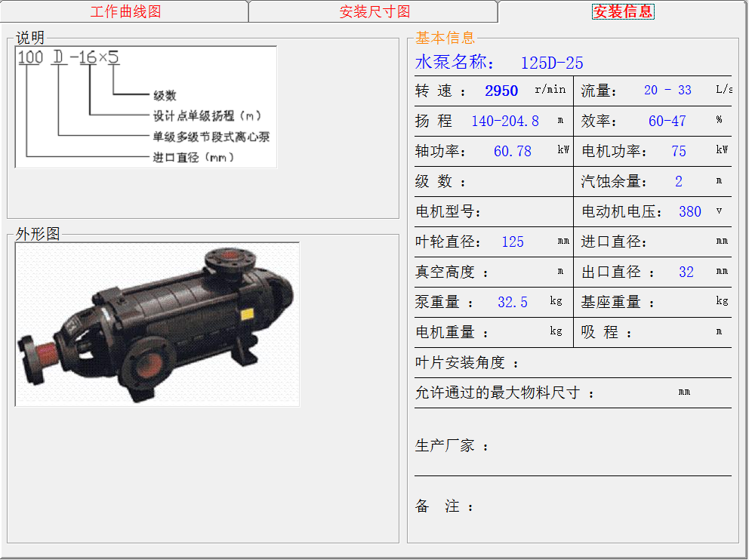Click the 进口直径 label in the info table
Screen dimensions: 749x560
tap(613, 242)
